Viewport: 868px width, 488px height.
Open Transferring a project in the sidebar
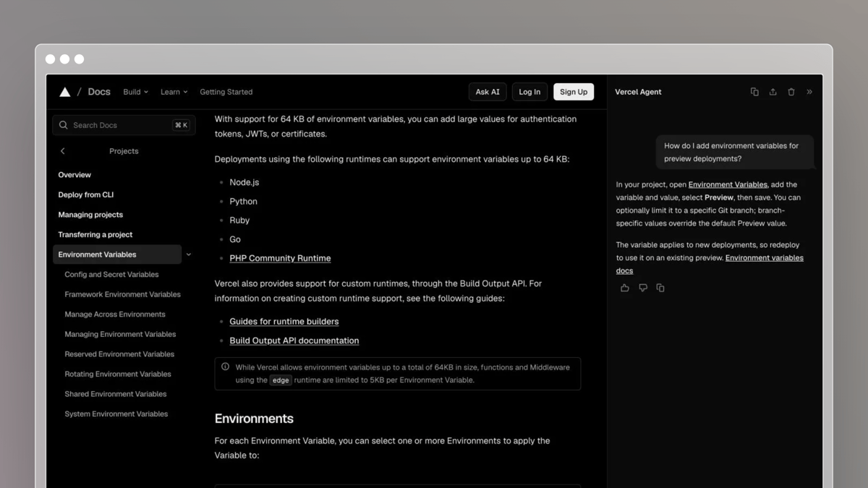coord(95,234)
